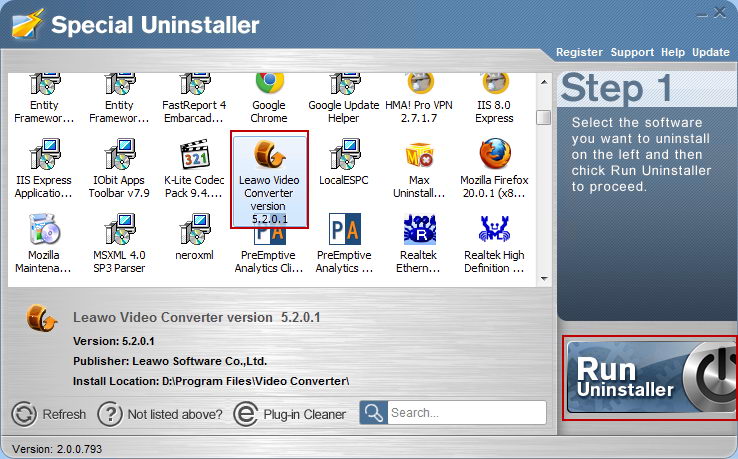Select the neroxml program icon
Image resolution: width=738 pixels, height=459 pixels.
[194, 229]
